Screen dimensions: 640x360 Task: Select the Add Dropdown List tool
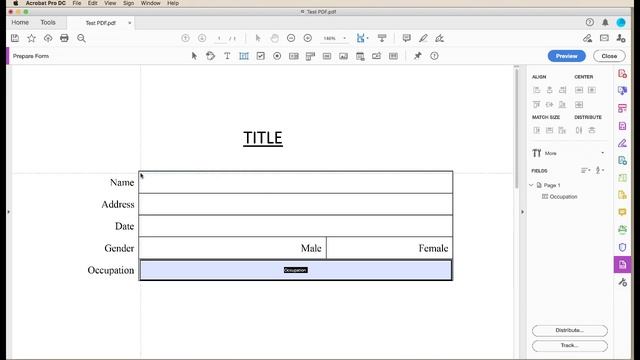(310, 56)
